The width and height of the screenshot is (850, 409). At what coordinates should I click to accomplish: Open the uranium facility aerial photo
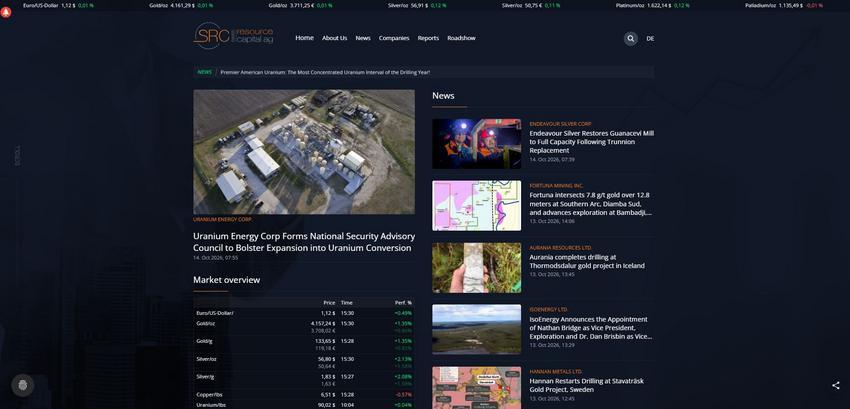click(x=304, y=152)
